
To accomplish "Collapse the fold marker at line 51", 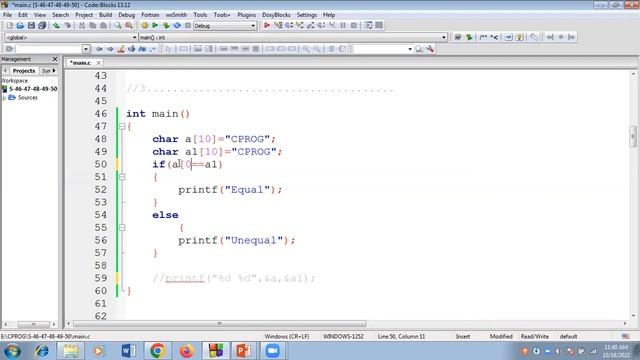I will pyautogui.click(x=122, y=177).
